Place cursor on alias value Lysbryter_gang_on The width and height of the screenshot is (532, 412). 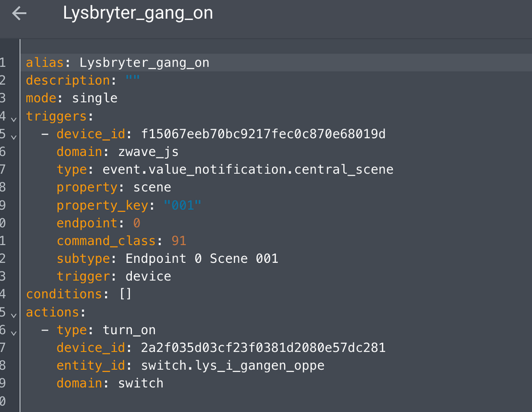(144, 63)
